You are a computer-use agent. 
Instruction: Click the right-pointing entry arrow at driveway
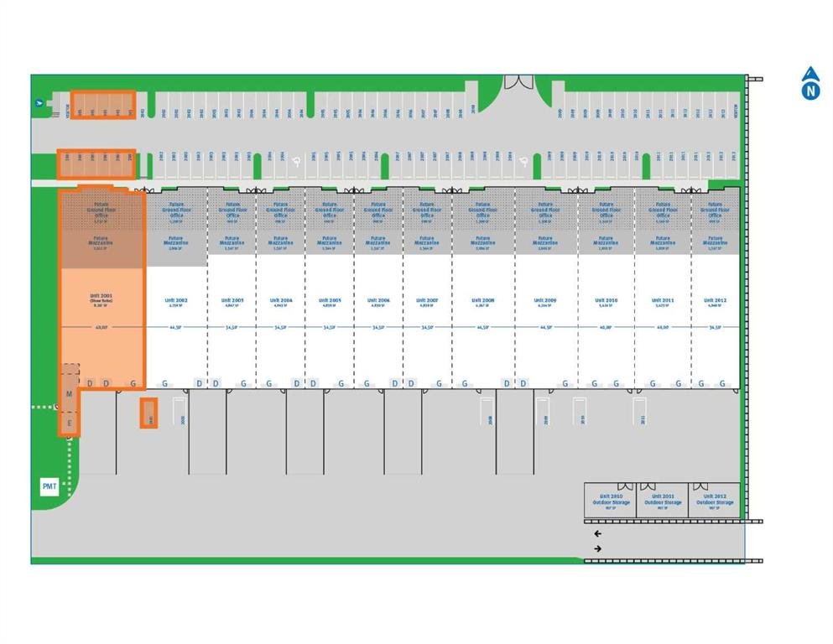click(x=597, y=548)
